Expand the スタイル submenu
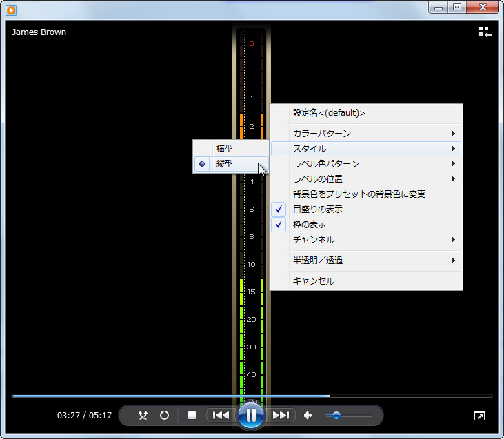 click(366, 149)
